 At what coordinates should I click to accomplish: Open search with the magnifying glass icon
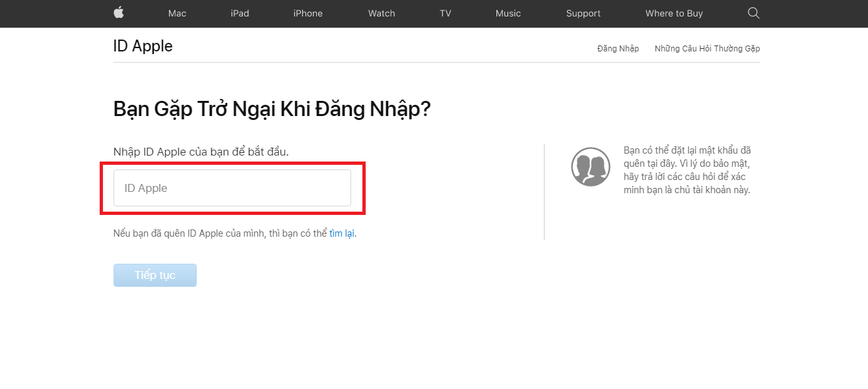pyautogui.click(x=753, y=13)
